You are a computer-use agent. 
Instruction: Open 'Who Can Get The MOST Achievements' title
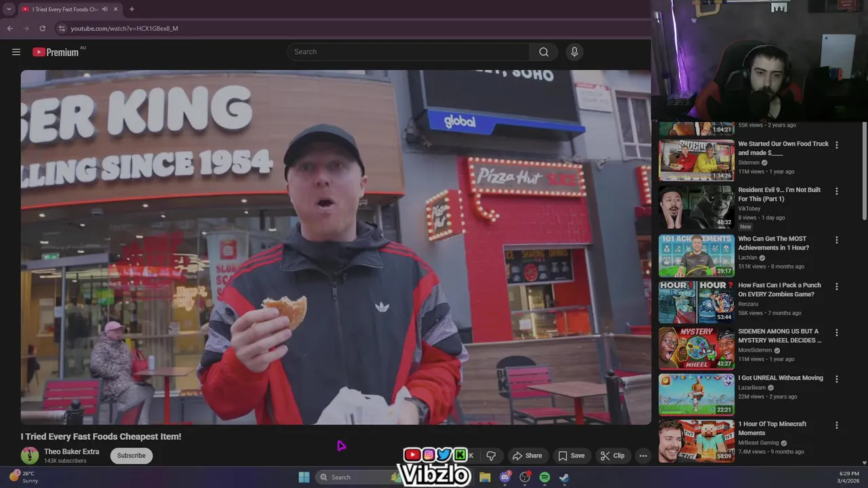click(x=773, y=243)
